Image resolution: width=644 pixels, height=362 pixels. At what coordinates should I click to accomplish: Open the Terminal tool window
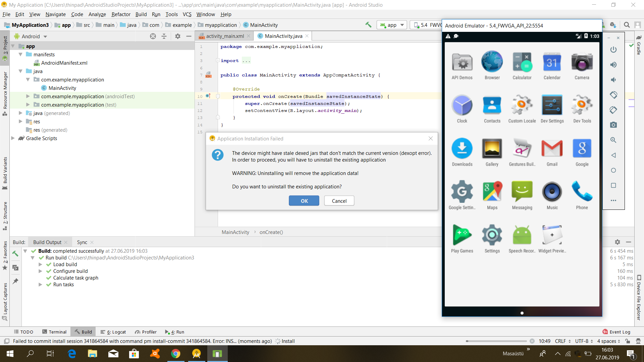pos(54,332)
